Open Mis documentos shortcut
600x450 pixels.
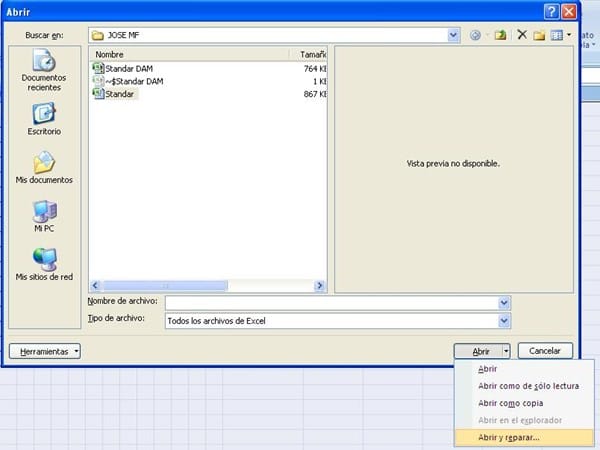[44, 168]
